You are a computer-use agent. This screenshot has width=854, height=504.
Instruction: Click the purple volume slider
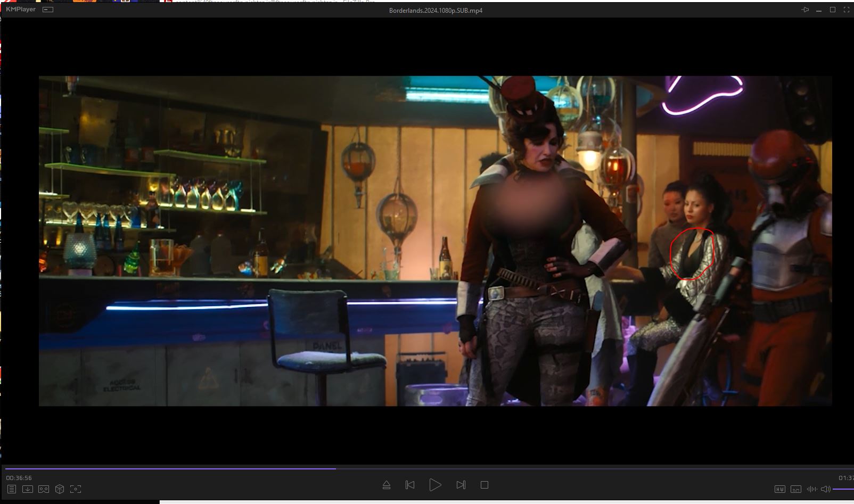[x=843, y=489]
